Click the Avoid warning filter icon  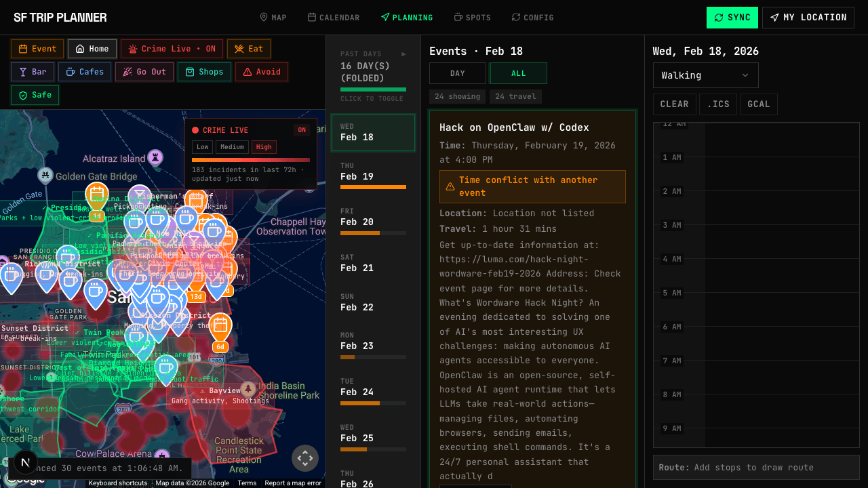246,72
